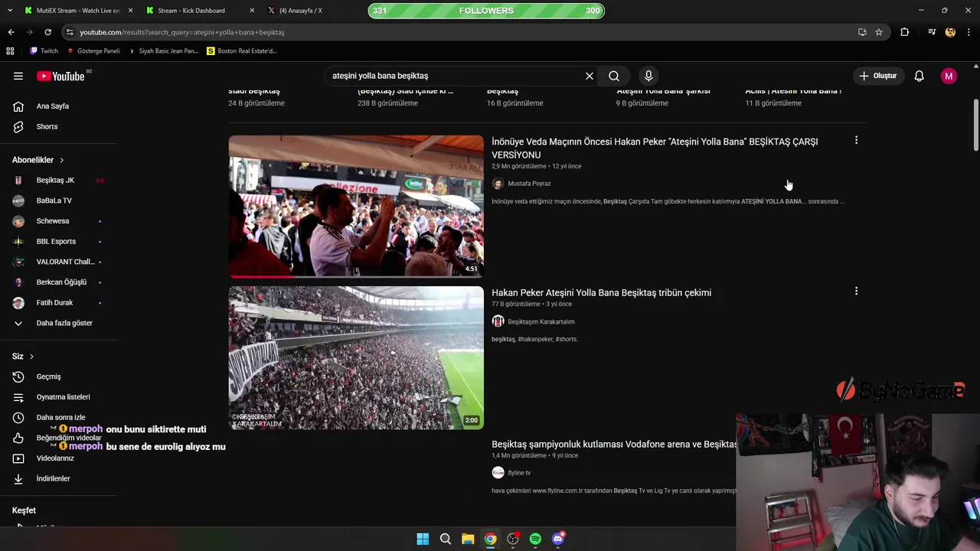Click the page vertical scrollbar

tap(975, 126)
